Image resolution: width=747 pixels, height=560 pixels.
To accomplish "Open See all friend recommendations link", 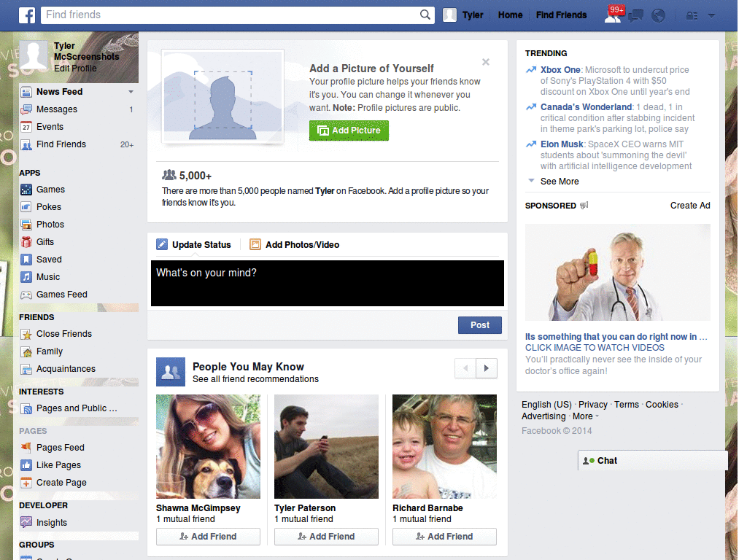I will point(256,379).
